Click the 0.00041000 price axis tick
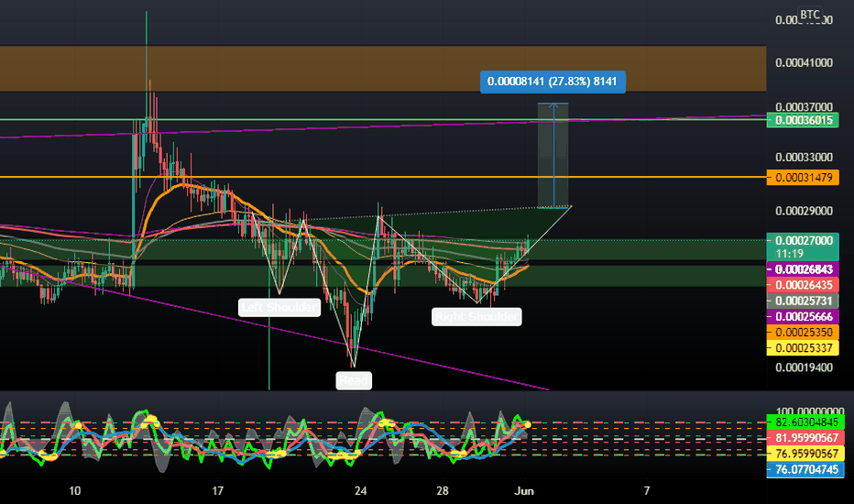This screenshot has width=854, height=504. [x=804, y=62]
